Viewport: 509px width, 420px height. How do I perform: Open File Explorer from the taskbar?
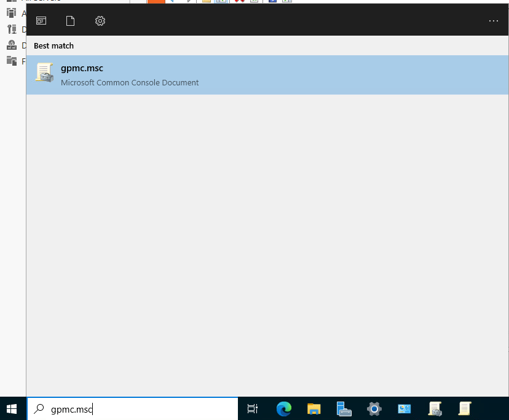point(314,409)
